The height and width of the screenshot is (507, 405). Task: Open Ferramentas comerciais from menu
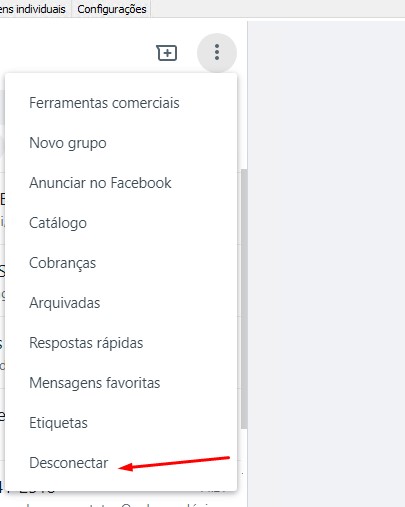pyautogui.click(x=121, y=103)
